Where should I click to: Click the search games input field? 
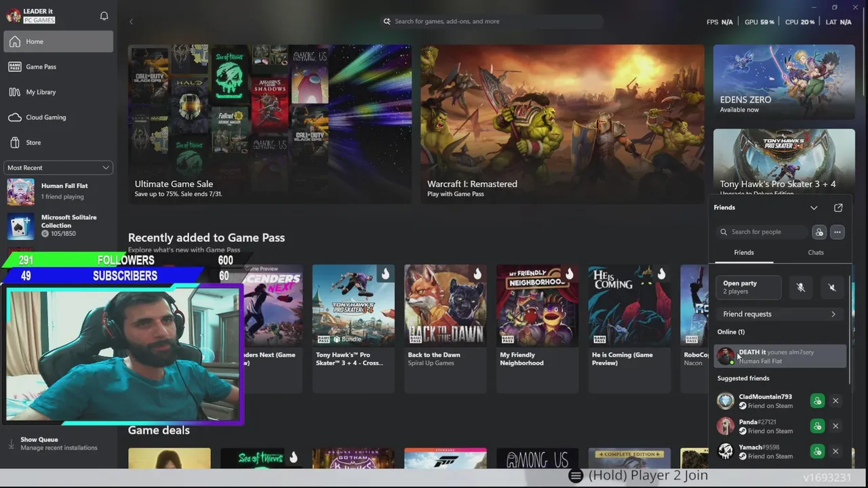point(492,22)
